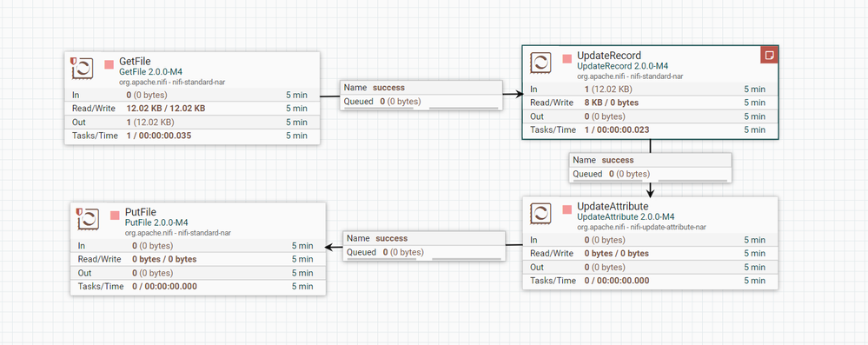Click GetFile's Out '1 (12.02 KB)' value
This screenshot has width=868, height=345.
click(150, 123)
